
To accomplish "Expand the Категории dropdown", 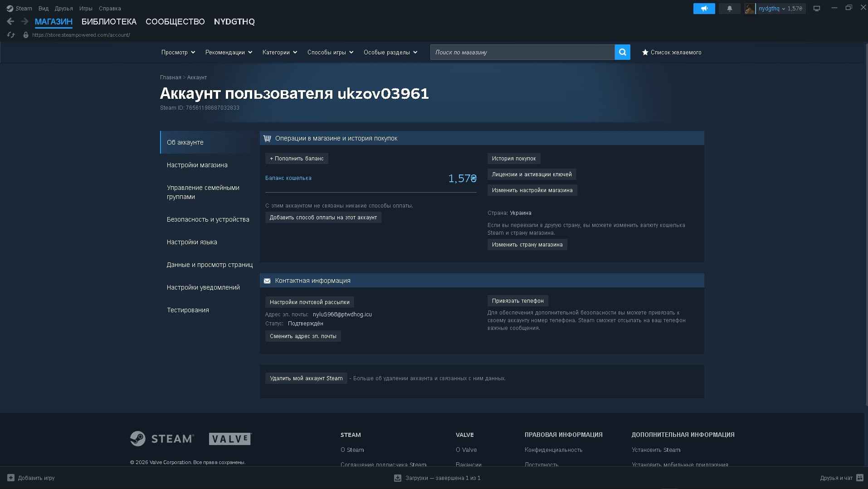I will click(x=280, y=53).
